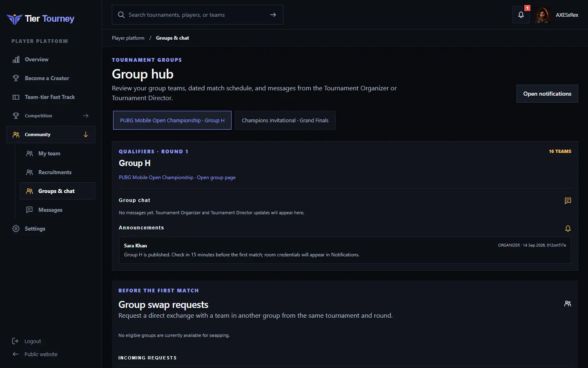
Task: Click the Group swap requests people icon
Action: pyautogui.click(x=568, y=304)
